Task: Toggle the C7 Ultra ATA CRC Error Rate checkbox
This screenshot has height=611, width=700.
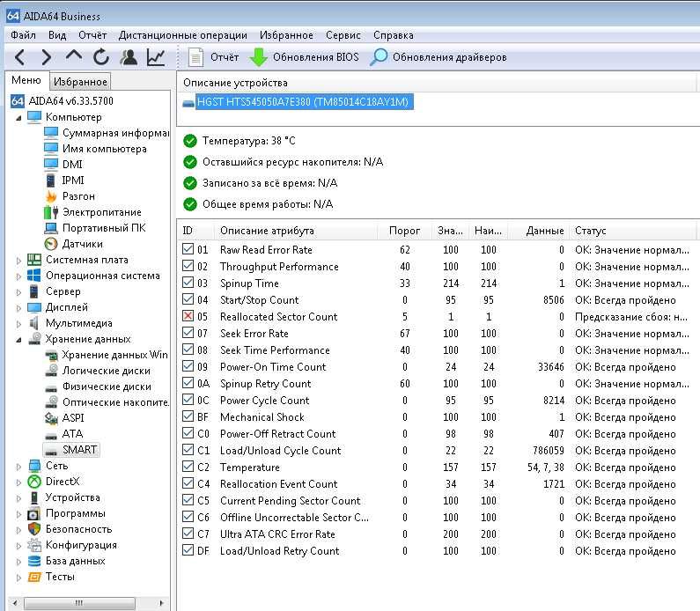Action: click(188, 534)
